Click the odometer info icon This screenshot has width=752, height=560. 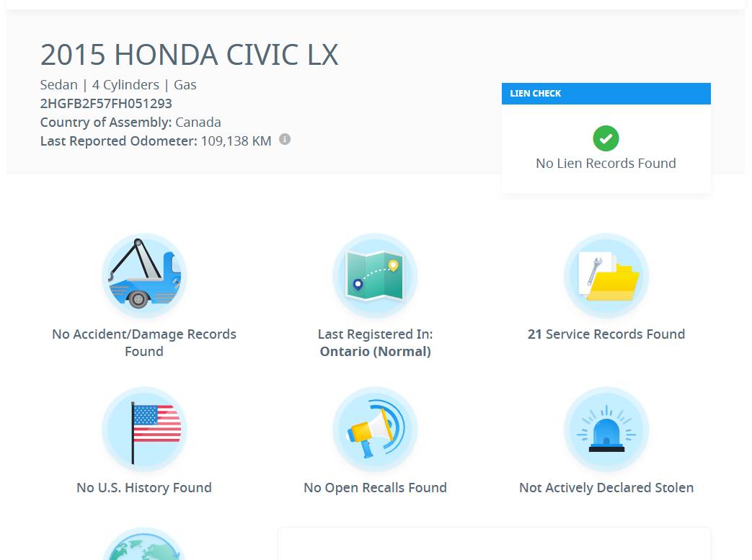(285, 140)
